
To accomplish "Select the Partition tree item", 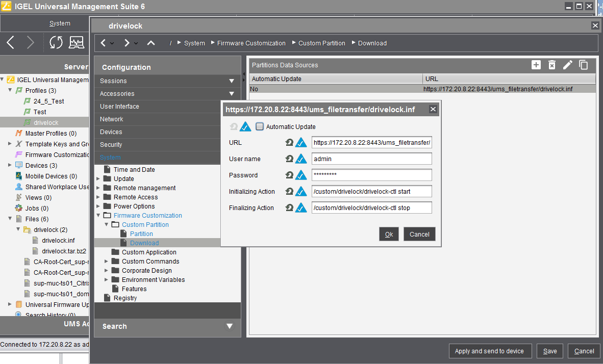I will pyautogui.click(x=141, y=233).
